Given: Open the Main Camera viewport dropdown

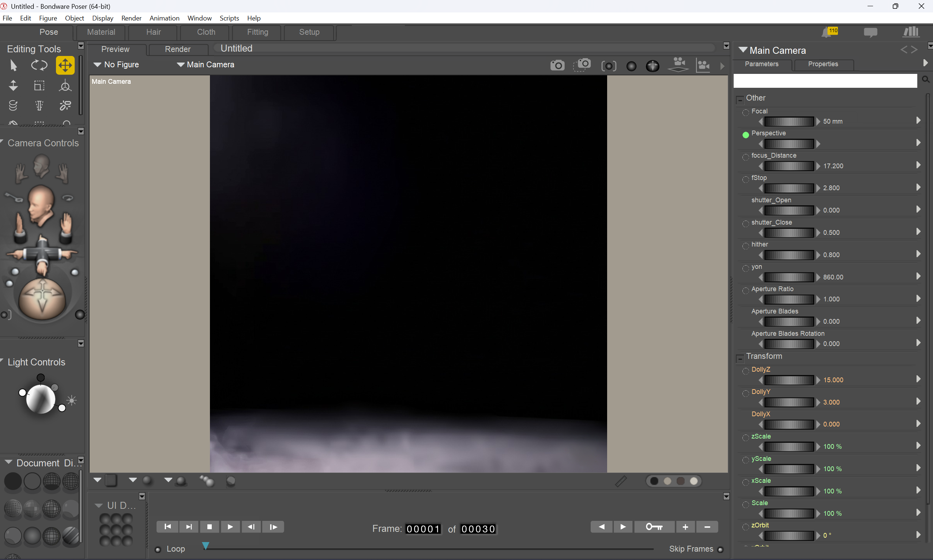Looking at the screenshot, I should click(206, 64).
